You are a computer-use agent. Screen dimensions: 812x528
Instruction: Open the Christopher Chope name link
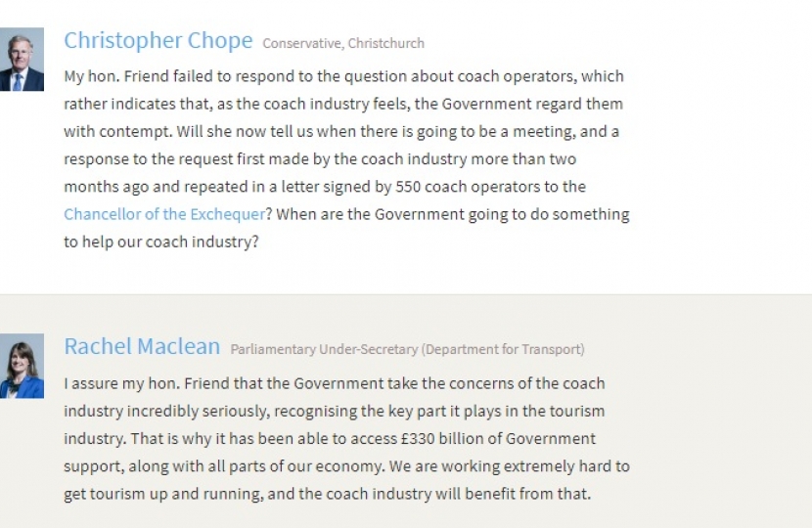click(158, 41)
